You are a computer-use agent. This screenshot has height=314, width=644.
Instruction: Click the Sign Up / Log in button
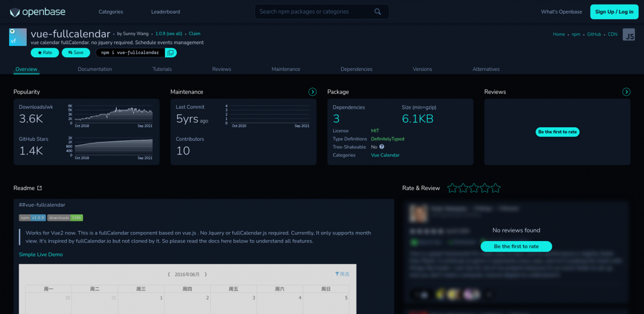614,12
